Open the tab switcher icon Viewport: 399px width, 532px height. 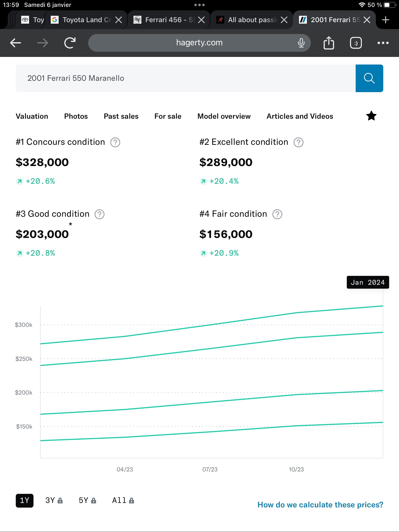(x=356, y=43)
